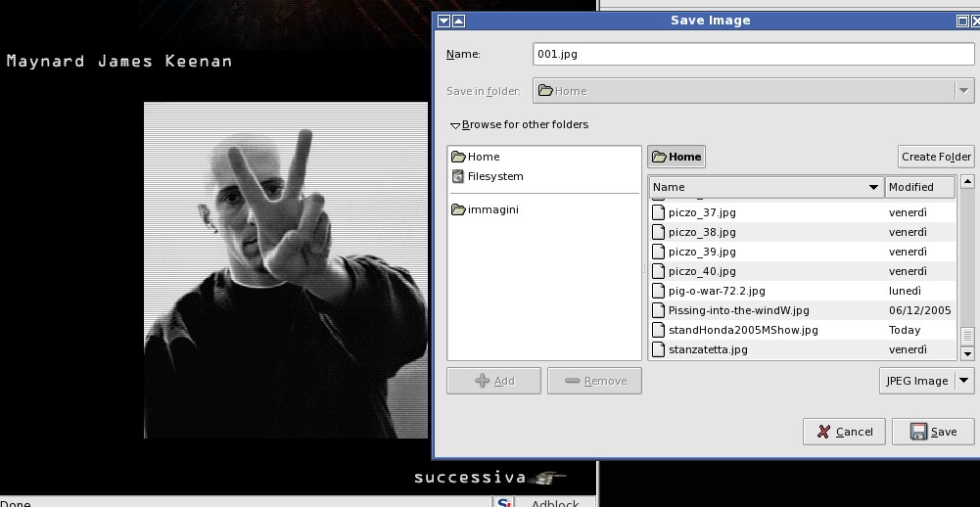Click the pointing hand icon beside successiva
The width and height of the screenshot is (980, 507).
(x=547, y=479)
